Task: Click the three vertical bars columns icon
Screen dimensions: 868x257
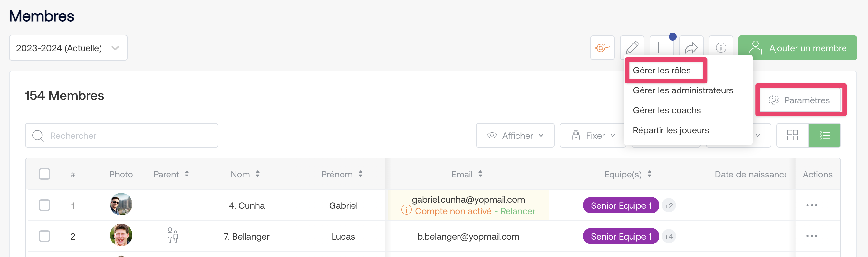Action: click(662, 47)
